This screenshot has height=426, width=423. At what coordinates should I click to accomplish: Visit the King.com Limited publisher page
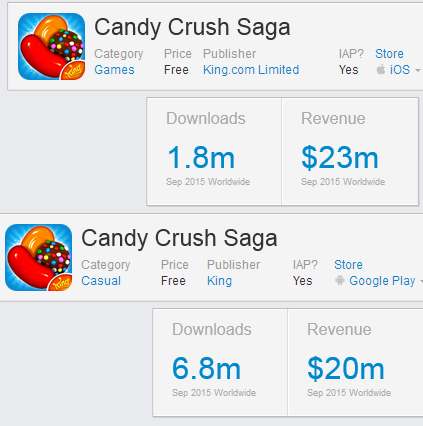tap(251, 70)
